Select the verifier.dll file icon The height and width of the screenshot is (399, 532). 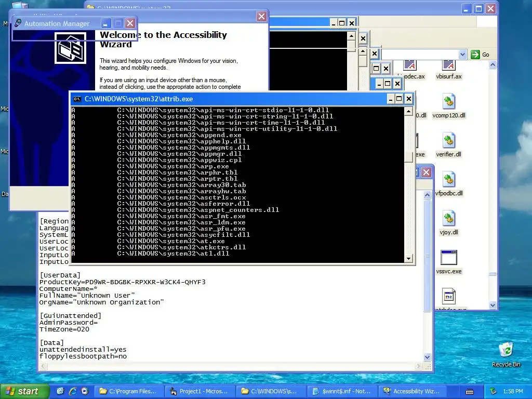pos(448,141)
